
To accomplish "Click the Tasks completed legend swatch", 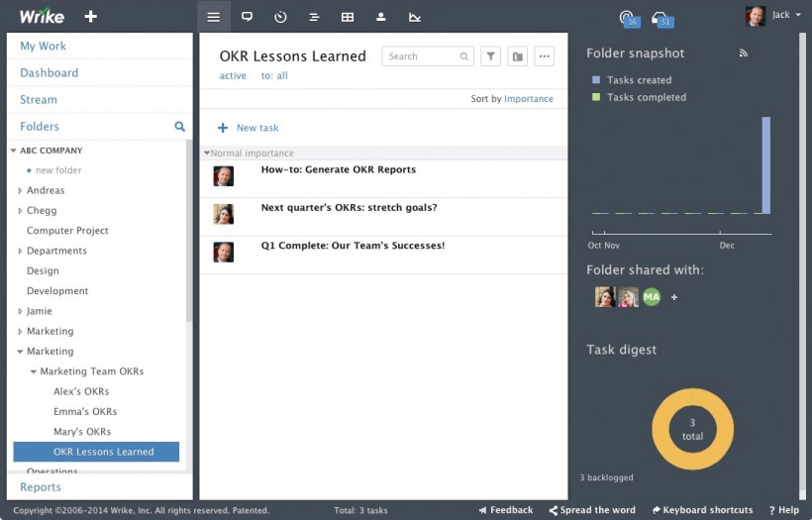I will click(596, 97).
